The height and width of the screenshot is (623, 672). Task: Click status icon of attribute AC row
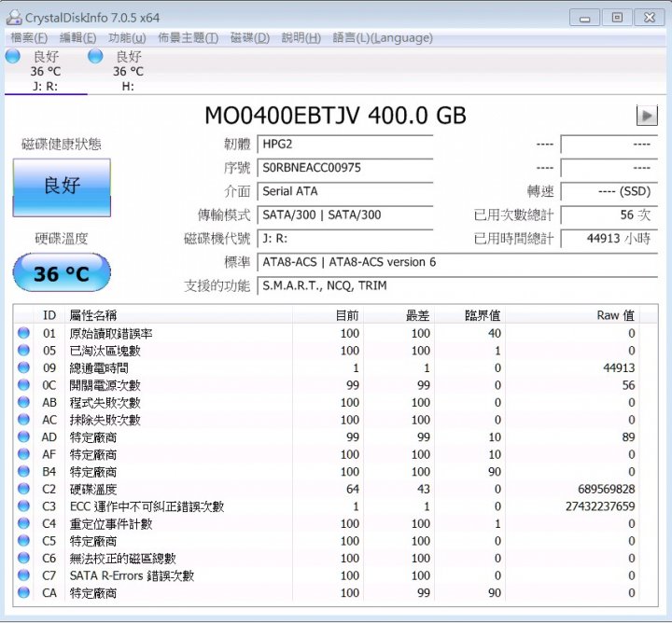coord(23,420)
